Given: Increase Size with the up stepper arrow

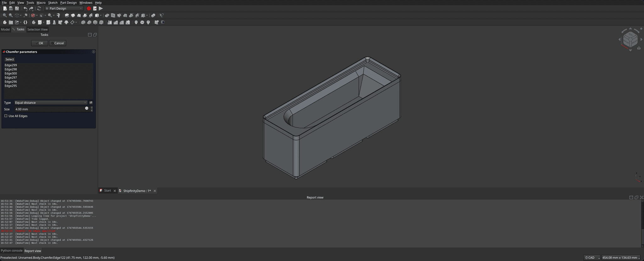Looking at the screenshot, I should point(92,108).
